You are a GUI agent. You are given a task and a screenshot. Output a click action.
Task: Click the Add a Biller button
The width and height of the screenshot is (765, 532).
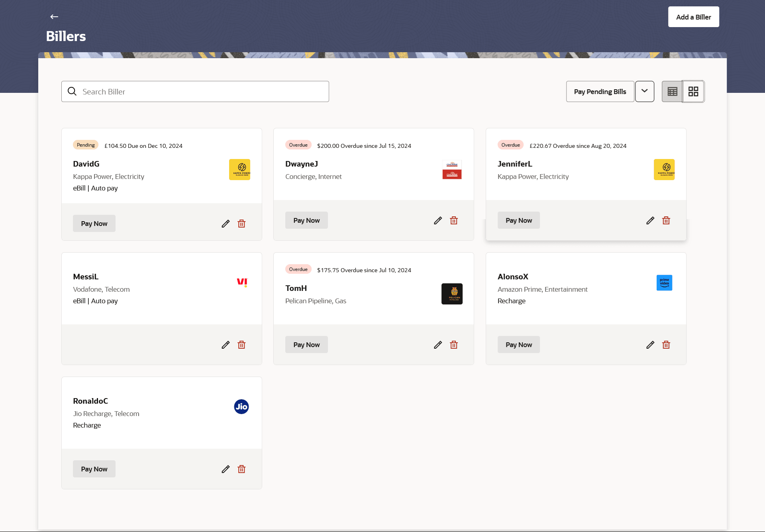click(693, 17)
